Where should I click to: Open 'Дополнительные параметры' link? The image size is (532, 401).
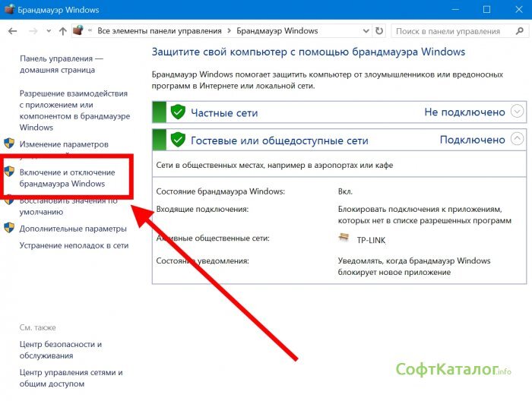tap(73, 229)
